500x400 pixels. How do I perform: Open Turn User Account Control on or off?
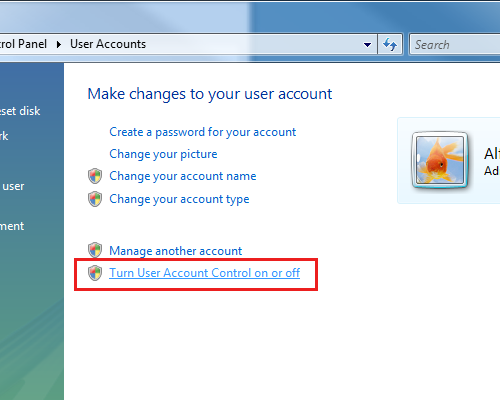[205, 273]
